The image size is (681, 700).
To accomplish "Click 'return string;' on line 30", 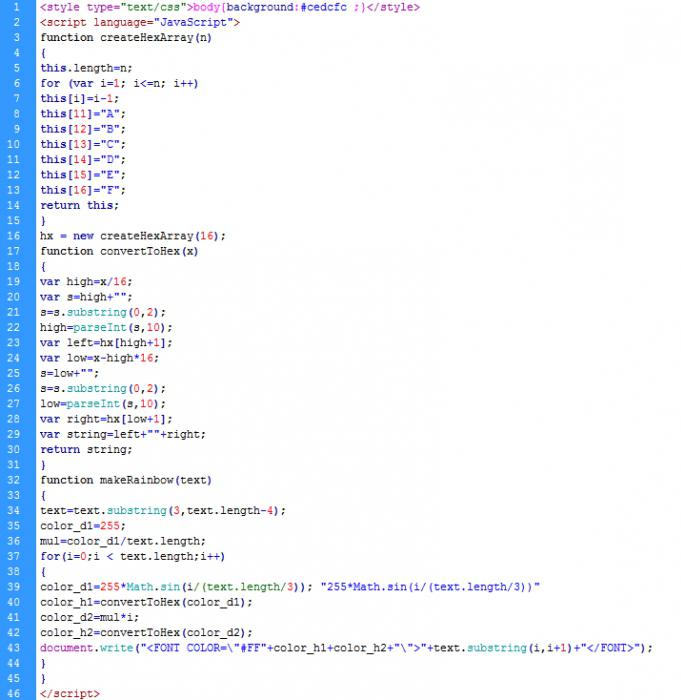I will click(x=86, y=450).
